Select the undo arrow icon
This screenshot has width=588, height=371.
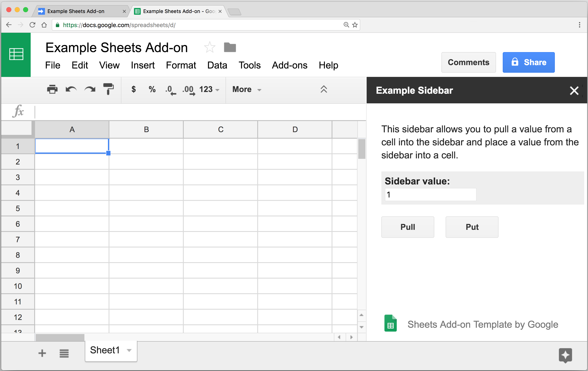coord(71,89)
